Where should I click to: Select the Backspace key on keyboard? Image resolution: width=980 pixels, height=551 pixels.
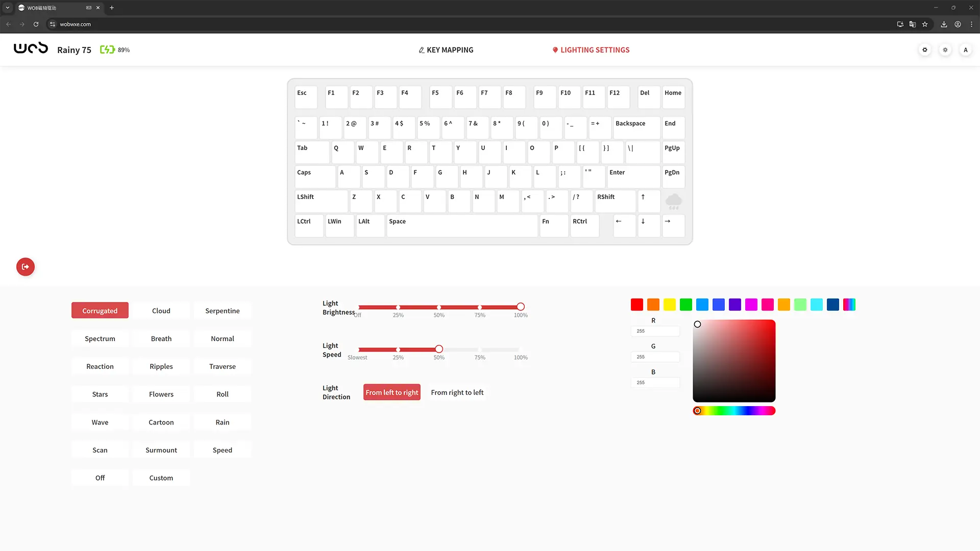(636, 128)
